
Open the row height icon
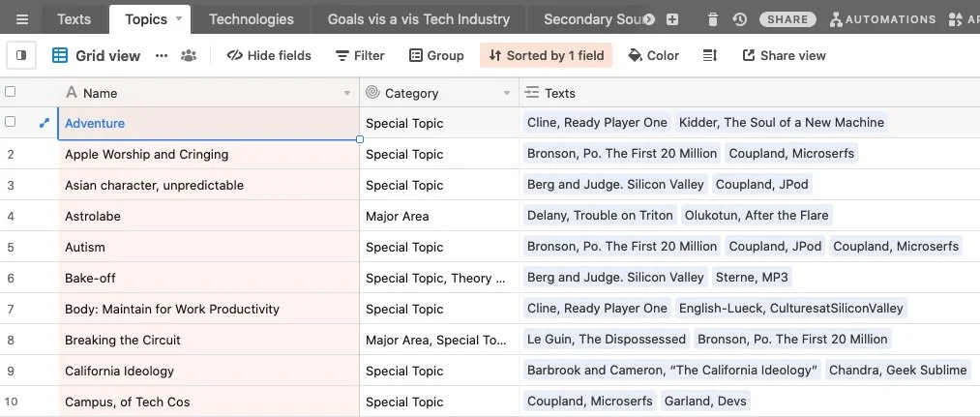709,56
